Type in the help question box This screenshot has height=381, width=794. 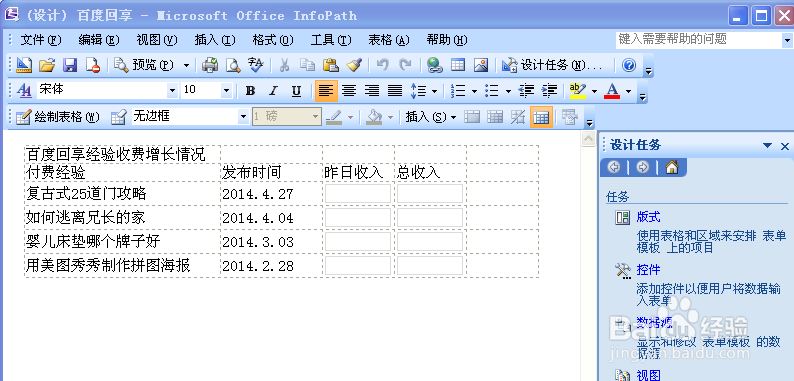coord(699,40)
